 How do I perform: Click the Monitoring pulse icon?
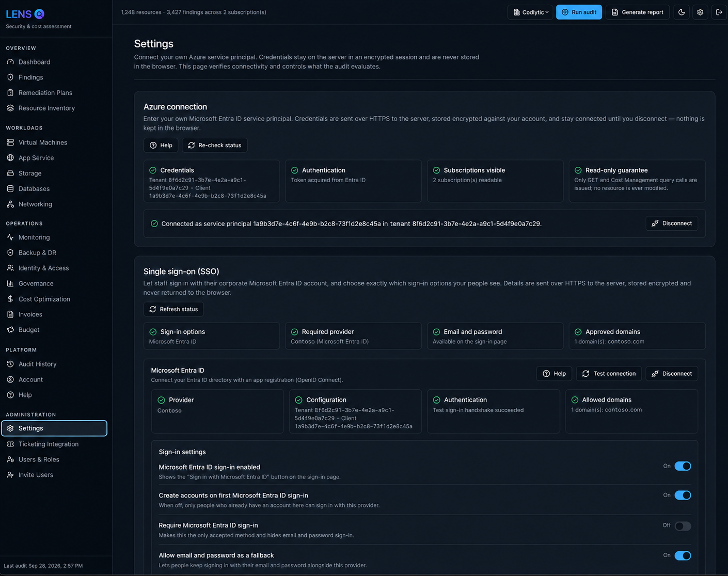tap(10, 237)
